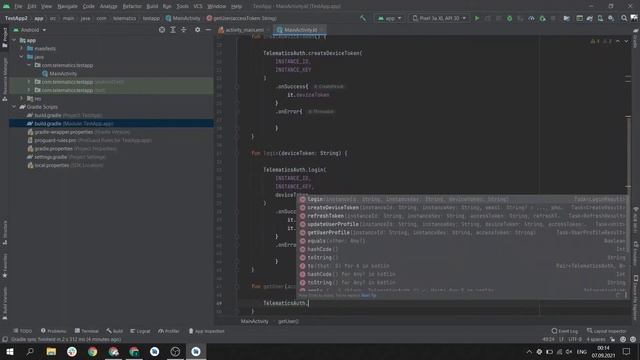Open Chrome from the taskbar

(x=93, y=351)
